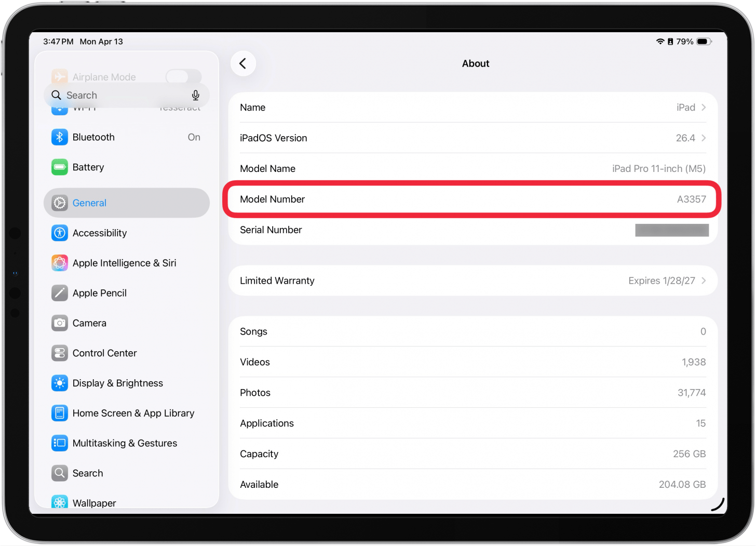The image size is (756, 546).
Task: Tap the 26.4 version value
Action: [685, 138]
